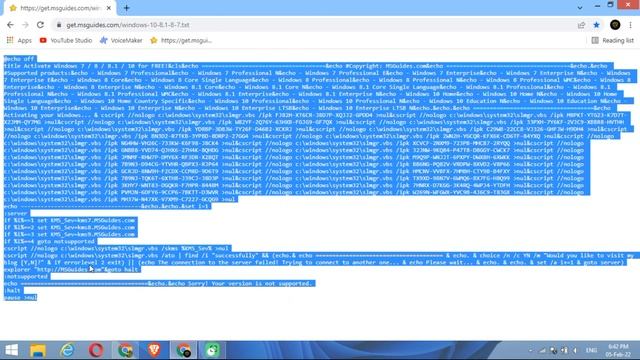Open the VoiceMaker bookmark
640x360 pixels.
(x=121, y=40)
